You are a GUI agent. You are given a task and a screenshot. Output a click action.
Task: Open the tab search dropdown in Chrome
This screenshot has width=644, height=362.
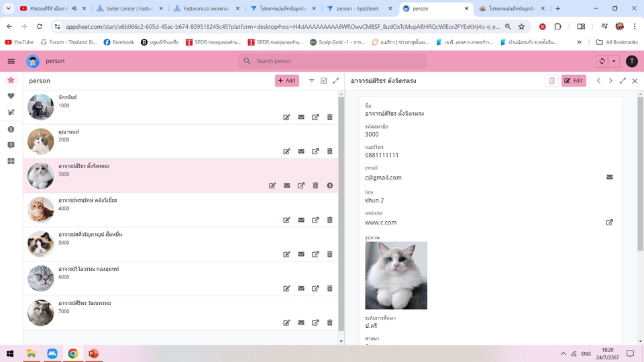pyautogui.click(x=8, y=8)
